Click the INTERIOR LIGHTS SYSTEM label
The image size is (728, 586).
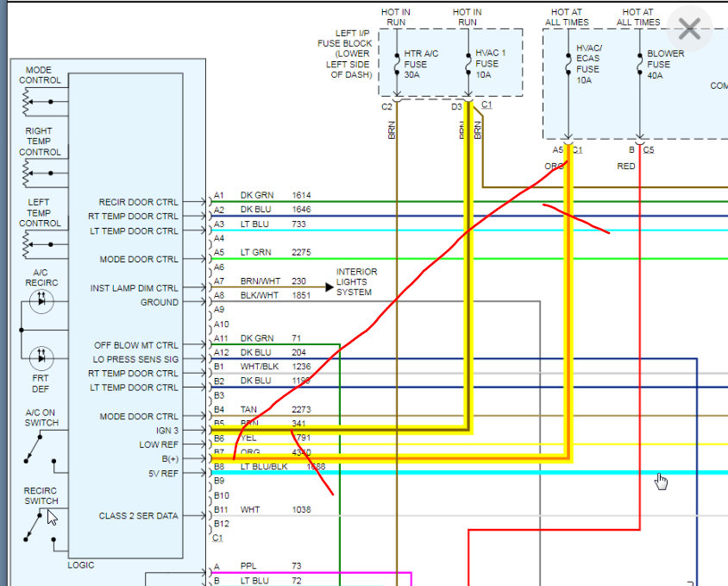[356, 282]
